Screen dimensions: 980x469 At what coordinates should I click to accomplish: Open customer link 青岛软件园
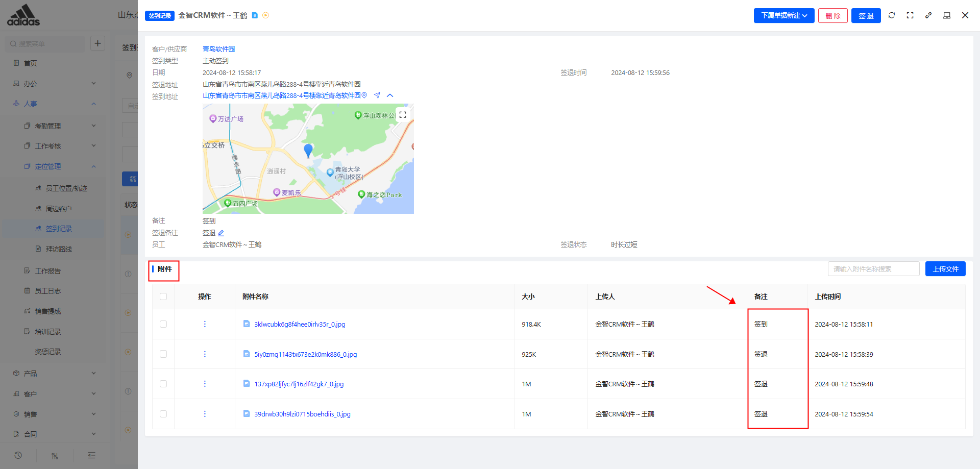point(219,49)
